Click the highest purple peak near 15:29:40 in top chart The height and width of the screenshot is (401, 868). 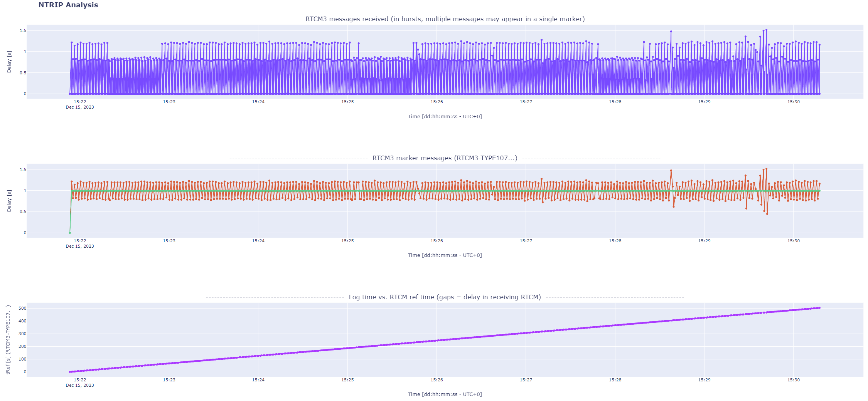(766, 30)
